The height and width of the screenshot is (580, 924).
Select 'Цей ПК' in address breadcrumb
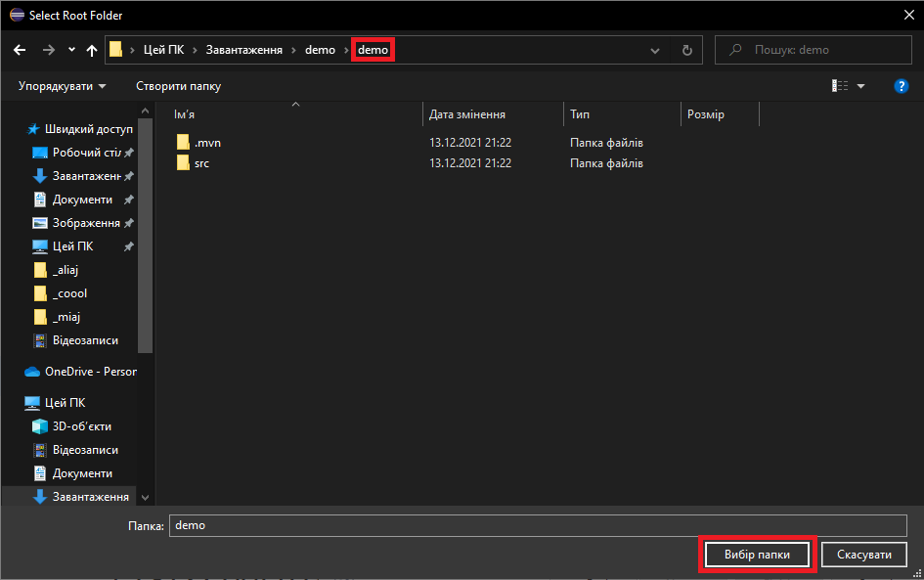click(164, 50)
